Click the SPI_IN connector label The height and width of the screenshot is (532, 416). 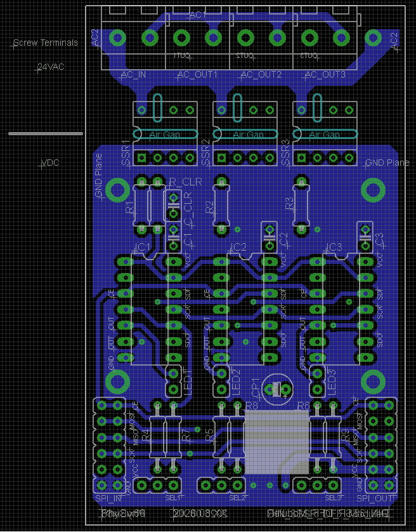(x=108, y=498)
